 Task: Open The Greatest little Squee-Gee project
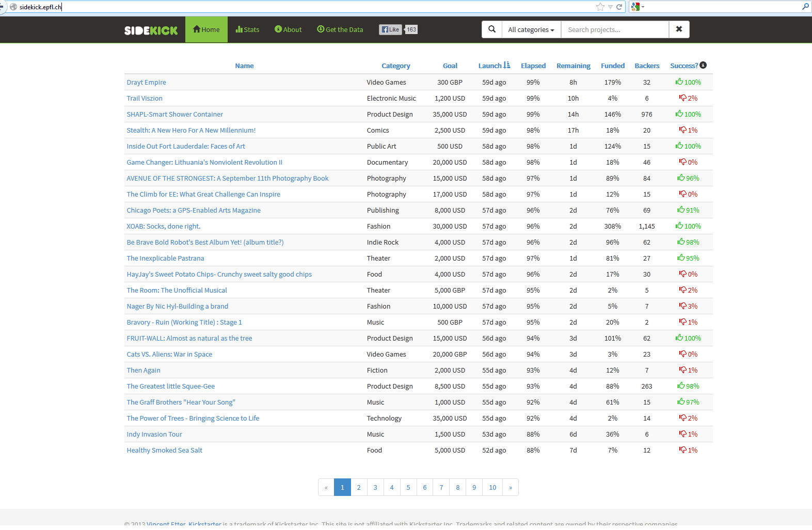(x=171, y=386)
